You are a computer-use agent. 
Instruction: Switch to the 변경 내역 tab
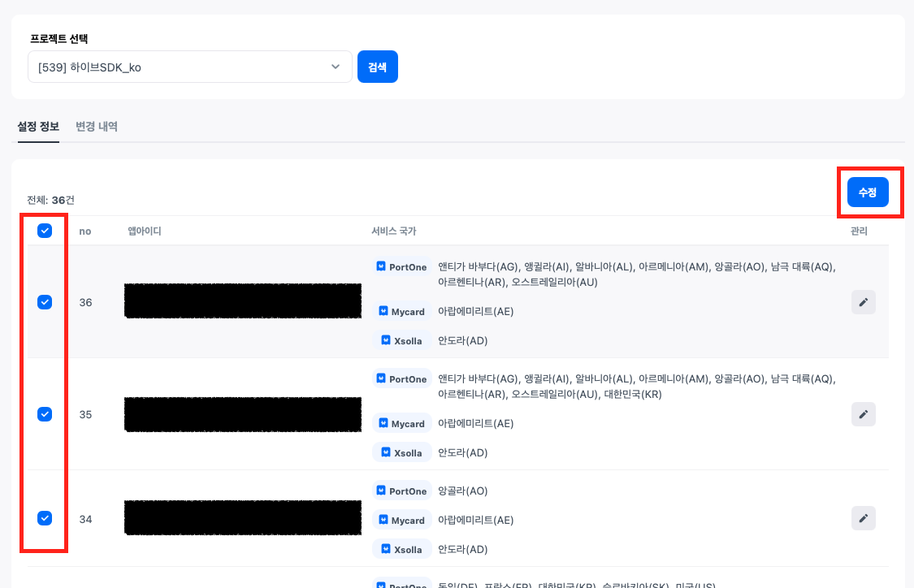tap(97, 127)
